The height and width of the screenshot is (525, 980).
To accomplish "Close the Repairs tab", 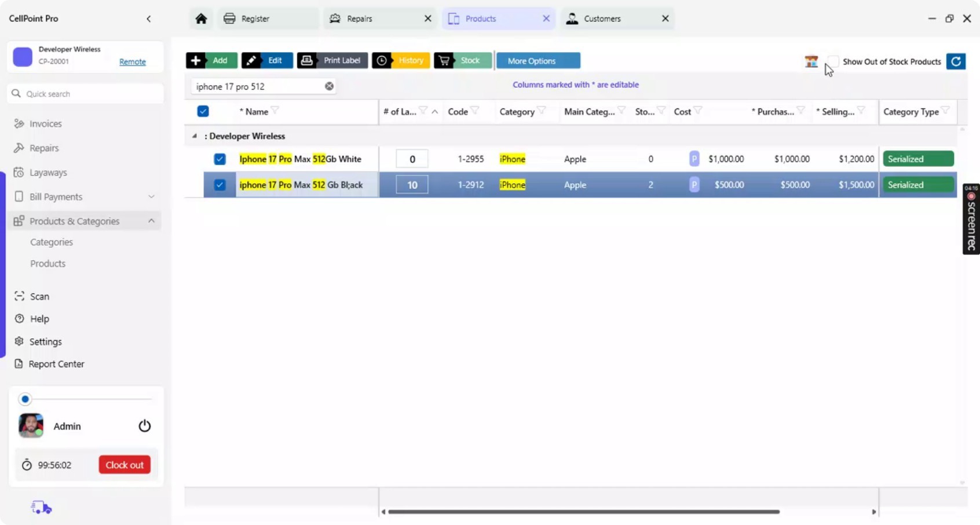I will click(x=428, y=19).
